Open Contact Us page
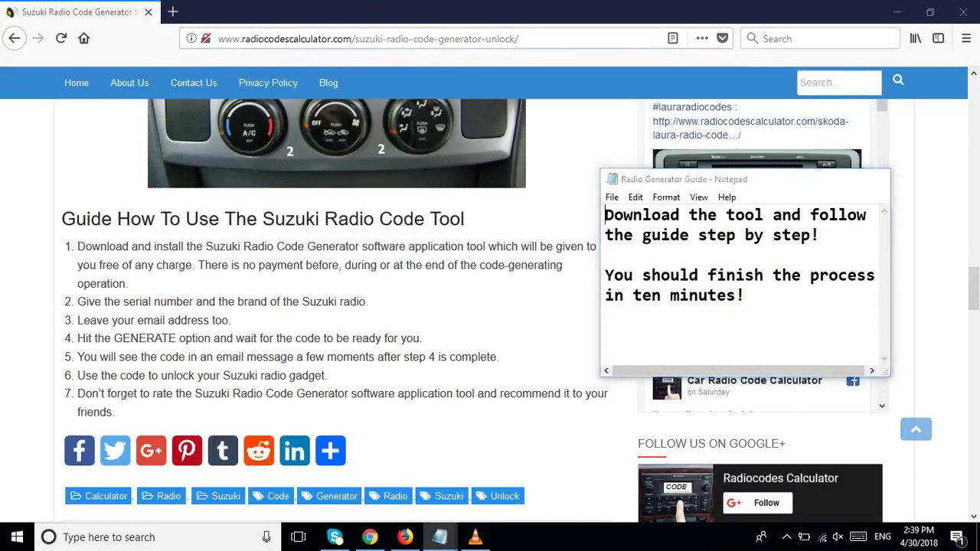This screenshot has height=551, width=980. 194,83
